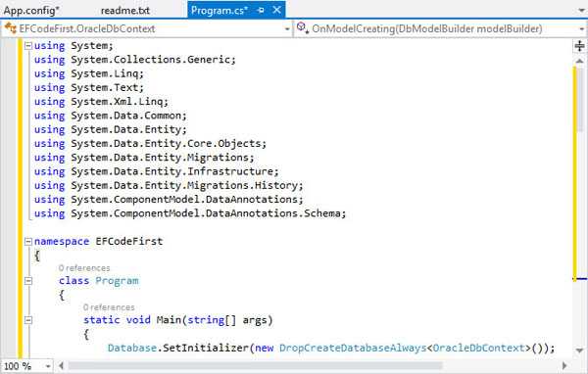Screen dimensions: 588x374
Task: Collapse the using directives block
Action: point(28,46)
